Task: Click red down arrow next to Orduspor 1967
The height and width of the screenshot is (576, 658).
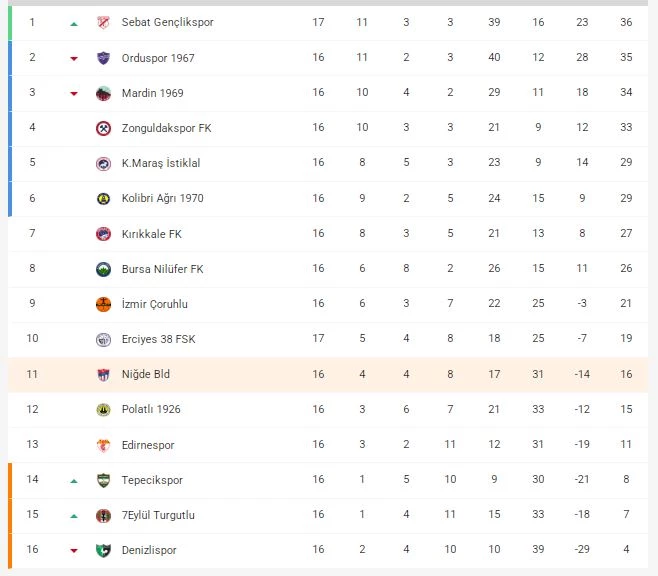Action: click(x=74, y=58)
